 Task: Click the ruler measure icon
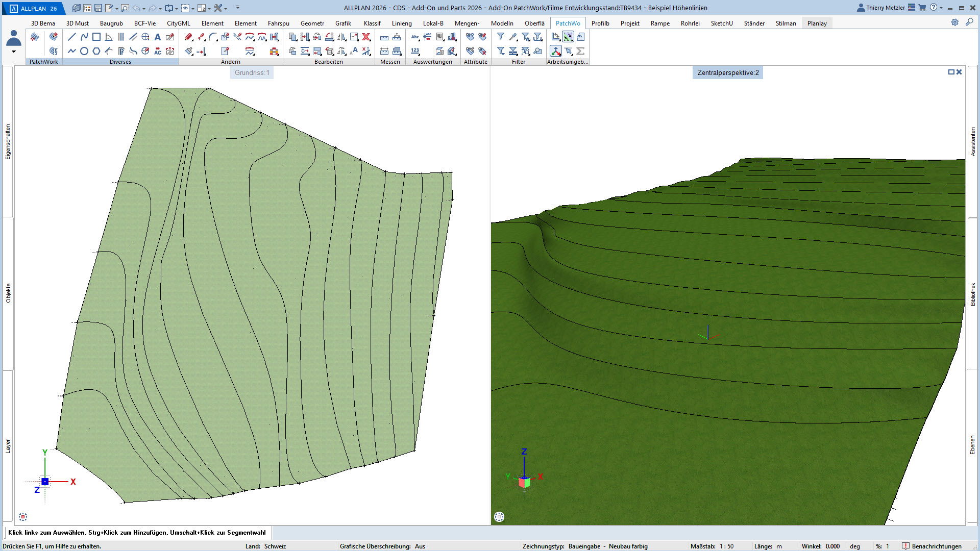pos(384,37)
